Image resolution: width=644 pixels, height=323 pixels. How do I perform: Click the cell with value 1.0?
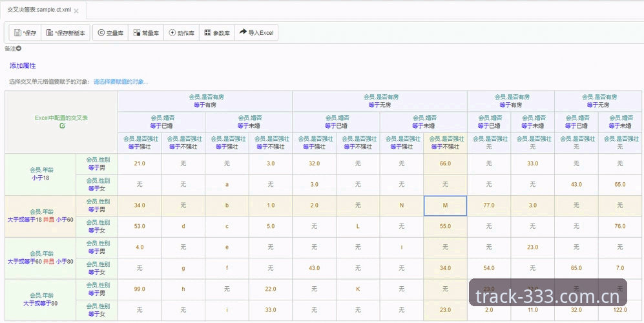click(x=270, y=205)
